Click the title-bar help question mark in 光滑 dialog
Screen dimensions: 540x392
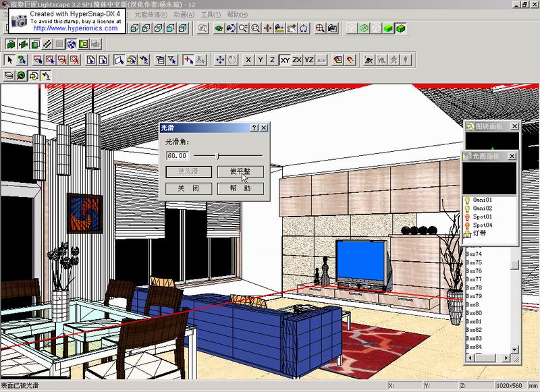254,128
